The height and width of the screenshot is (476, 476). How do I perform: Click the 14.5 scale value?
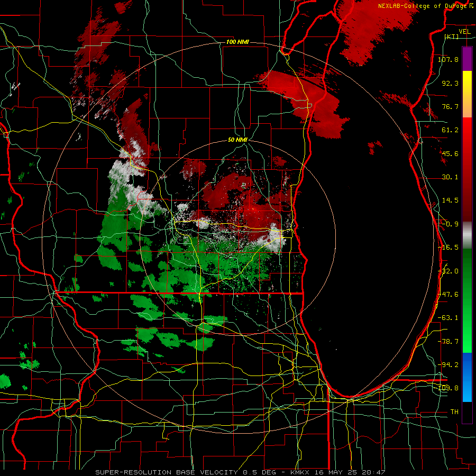pos(450,200)
